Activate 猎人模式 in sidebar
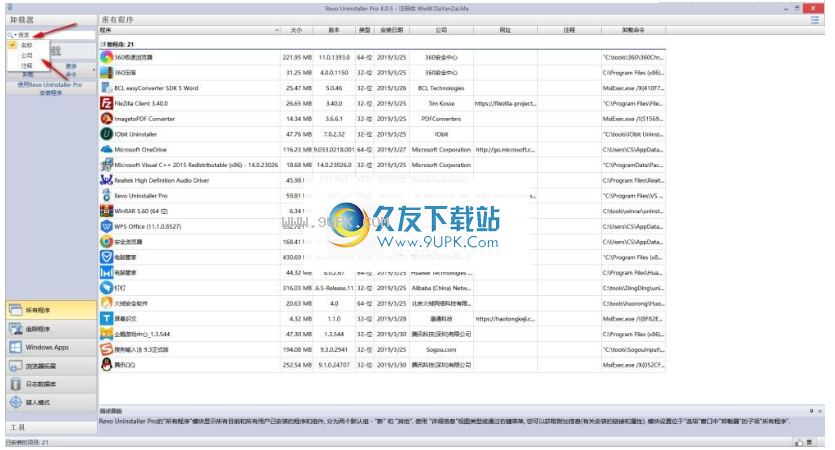The height and width of the screenshot is (450, 835). pos(51,403)
